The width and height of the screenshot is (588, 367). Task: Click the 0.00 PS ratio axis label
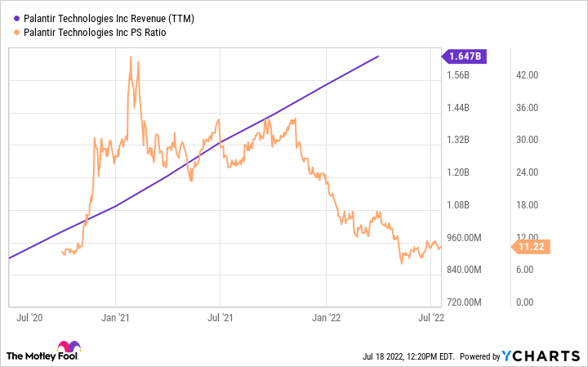pos(524,302)
